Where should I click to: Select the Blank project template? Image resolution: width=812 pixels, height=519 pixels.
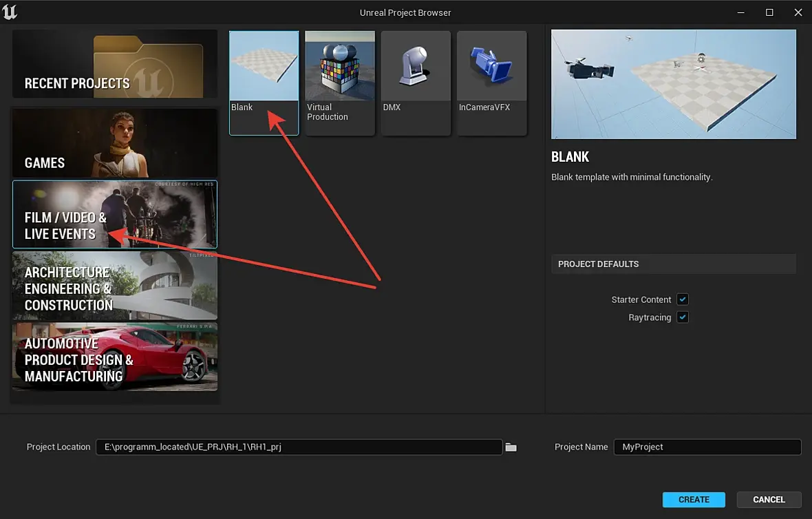click(264, 83)
